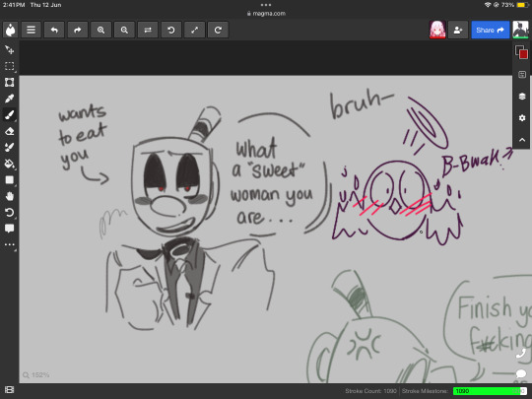Zoom out of the canvas
Screen dimensions: 532x399
click(124, 30)
